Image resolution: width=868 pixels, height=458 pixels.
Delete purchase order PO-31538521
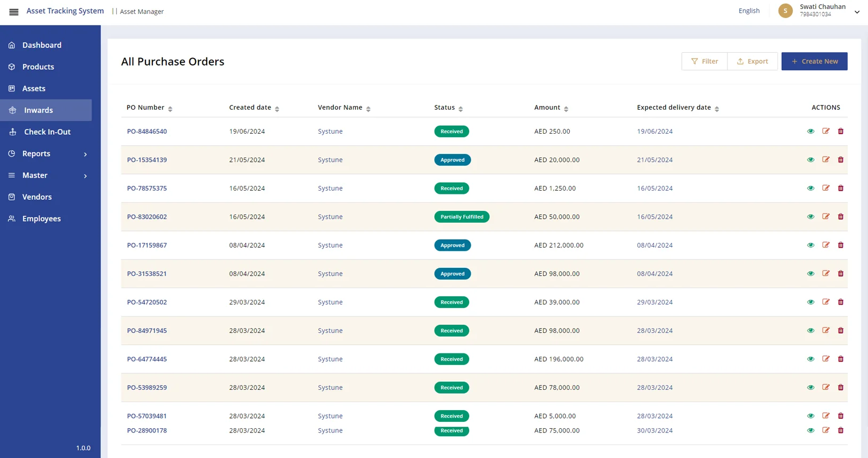click(x=841, y=274)
